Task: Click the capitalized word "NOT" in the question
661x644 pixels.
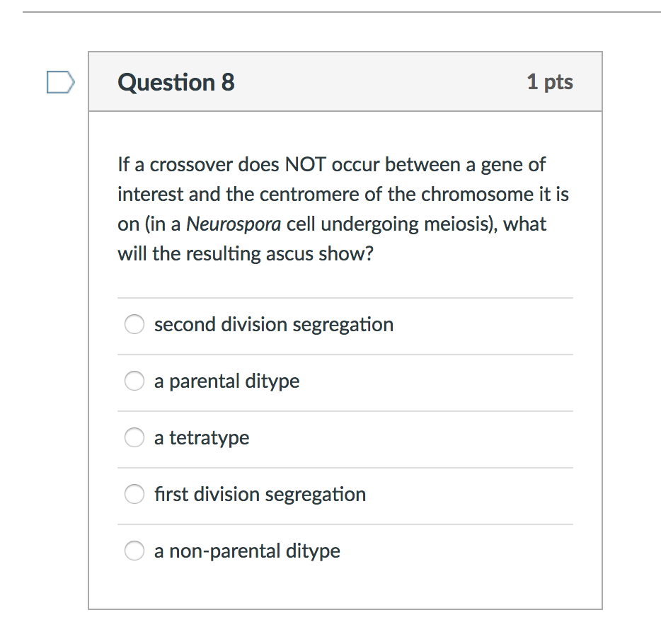Action: point(306,165)
